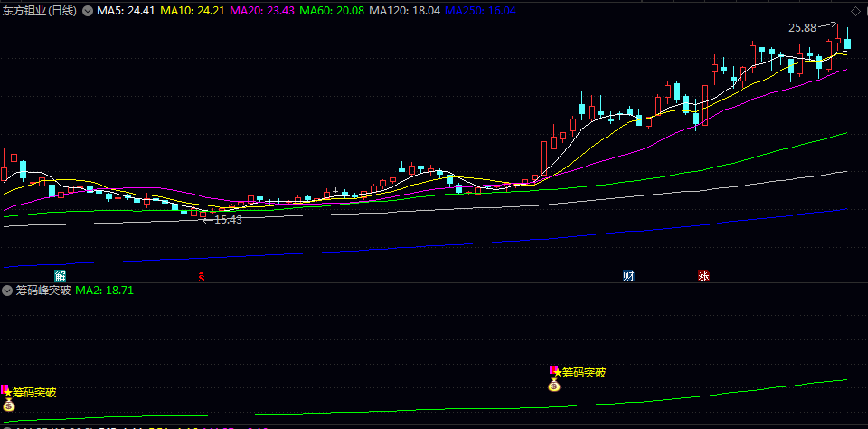Open the 涨 limit-up event marker
Viewport: 868px width, 429px height.
tap(703, 275)
